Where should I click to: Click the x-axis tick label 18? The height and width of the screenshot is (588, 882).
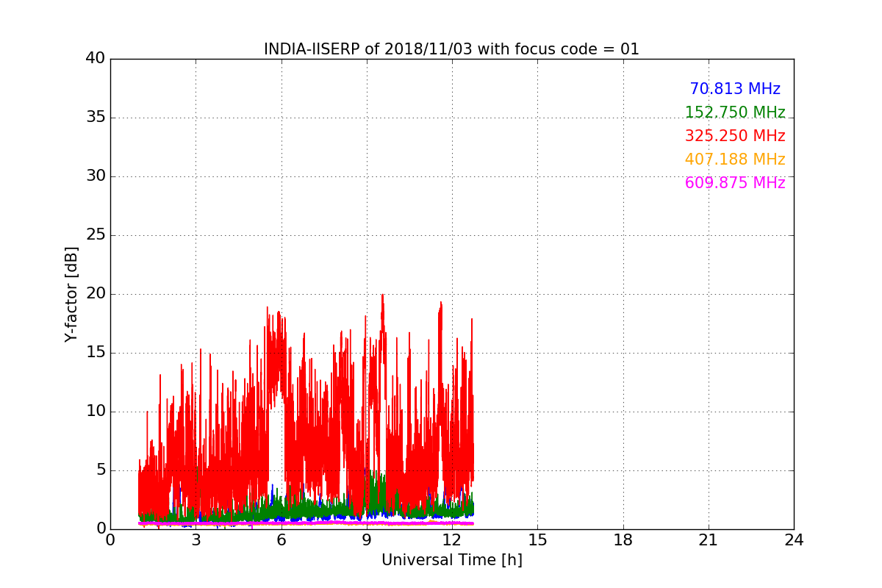click(623, 540)
